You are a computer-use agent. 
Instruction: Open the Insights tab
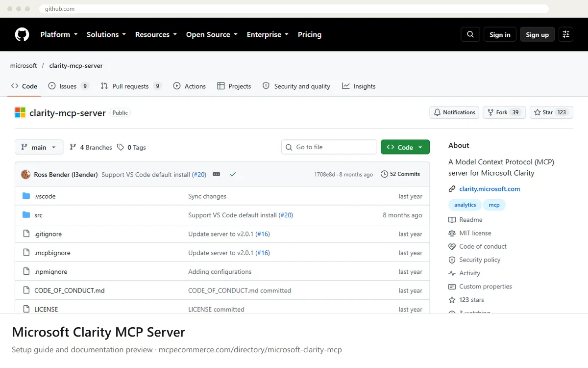359,86
